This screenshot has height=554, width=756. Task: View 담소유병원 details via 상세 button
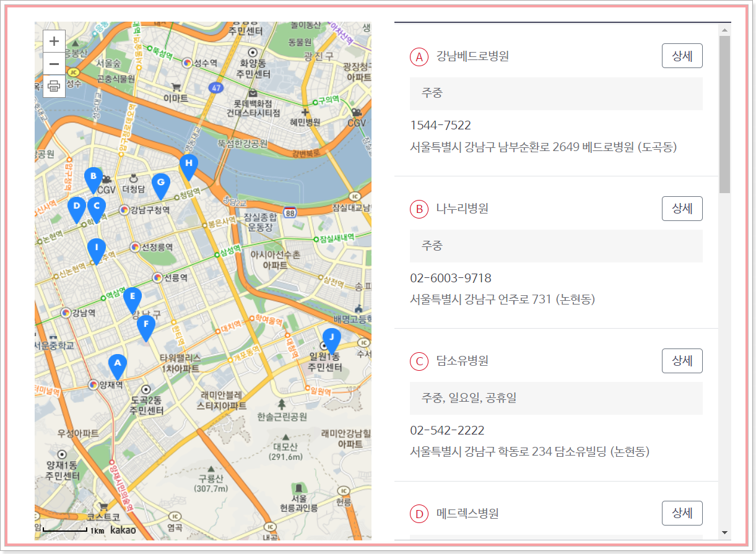point(682,360)
